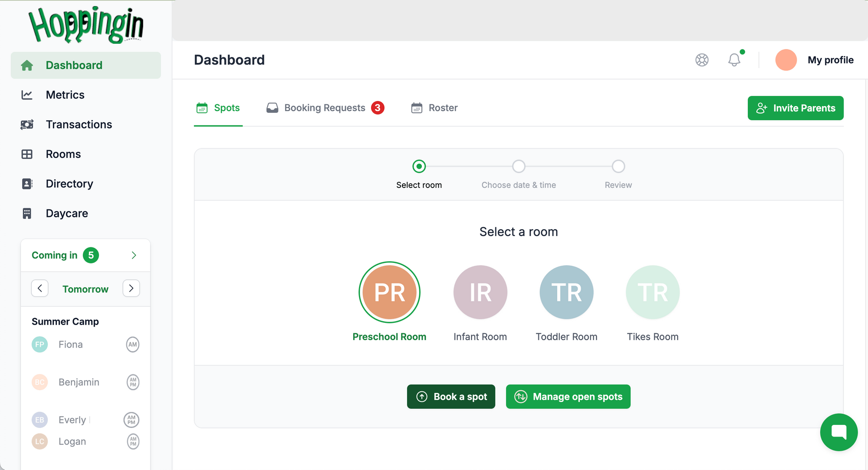Go to next day after Tomorrow

(x=131, y=289)
